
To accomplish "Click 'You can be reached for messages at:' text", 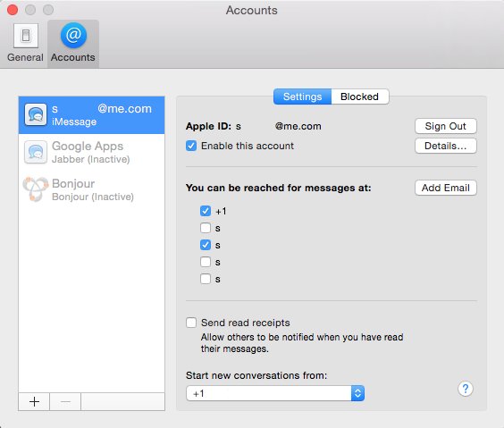I will [x=278, y=188].
